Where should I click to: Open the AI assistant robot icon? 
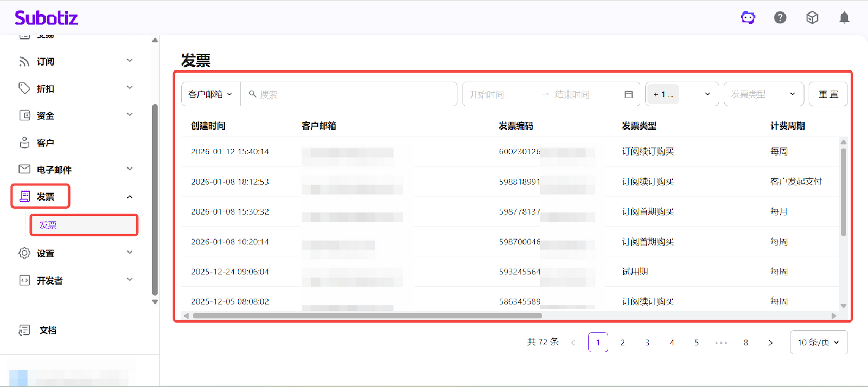tap(748, 18)
